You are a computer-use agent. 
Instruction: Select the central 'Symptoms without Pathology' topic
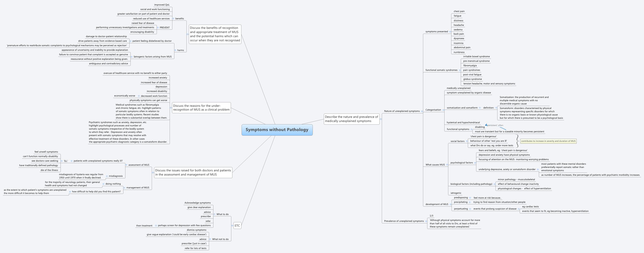tap(277, 130)
